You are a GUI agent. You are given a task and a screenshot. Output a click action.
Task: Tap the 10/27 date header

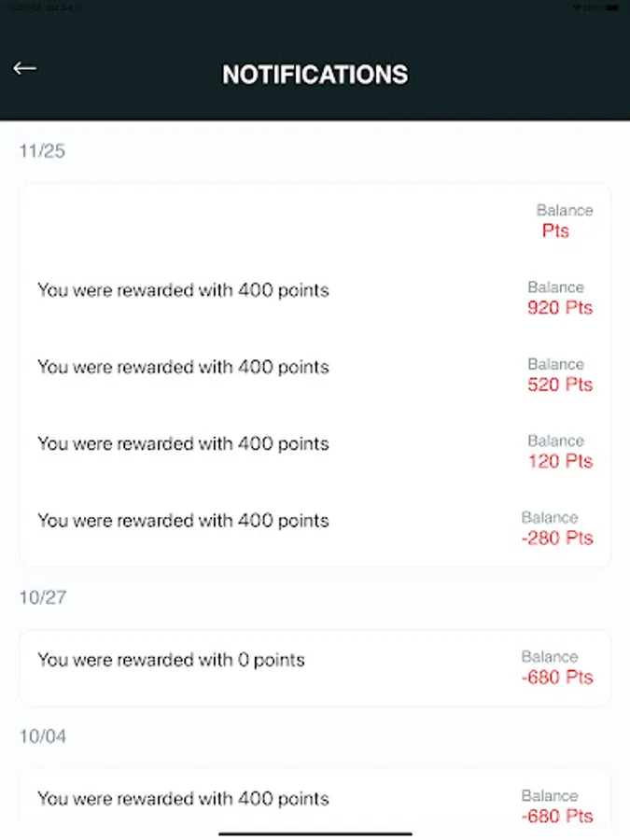(43, 597)
